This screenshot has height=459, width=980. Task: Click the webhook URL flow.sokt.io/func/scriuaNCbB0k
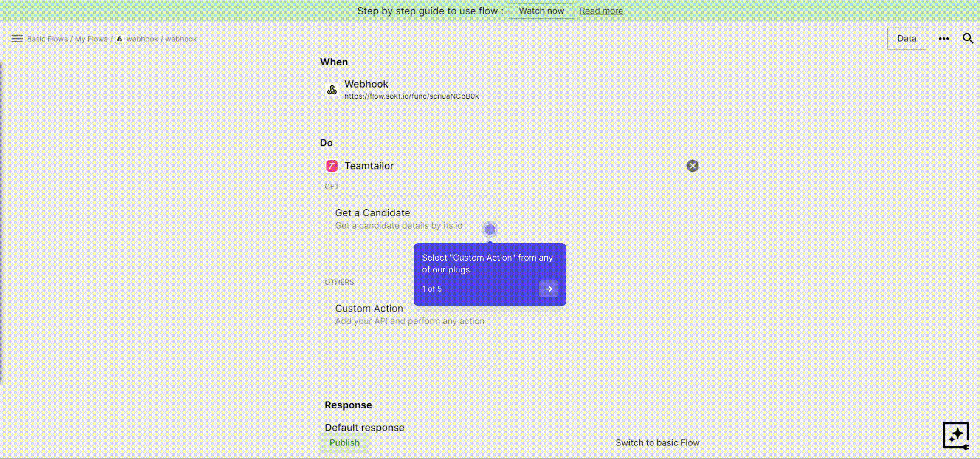(x=411, y=96)
